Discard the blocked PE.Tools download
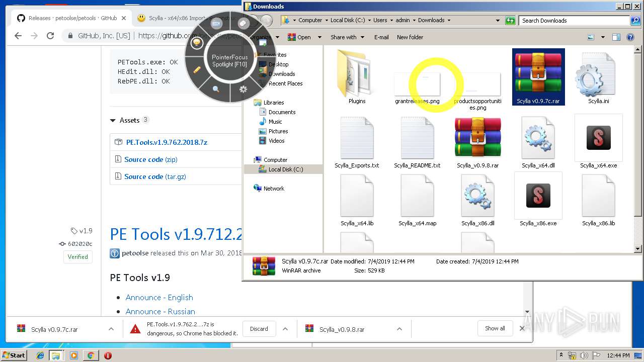644x362 pixels. [259, 329]
